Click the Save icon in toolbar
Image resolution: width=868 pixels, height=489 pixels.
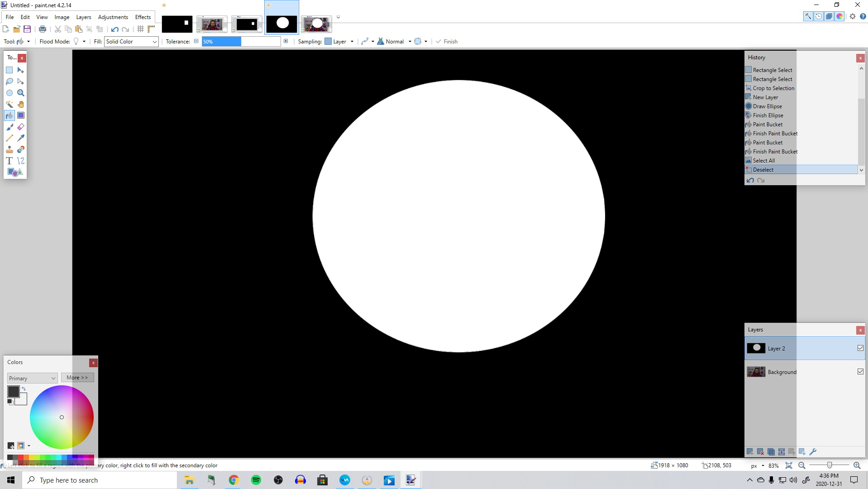pyautogui.click(x=27, y=29)
